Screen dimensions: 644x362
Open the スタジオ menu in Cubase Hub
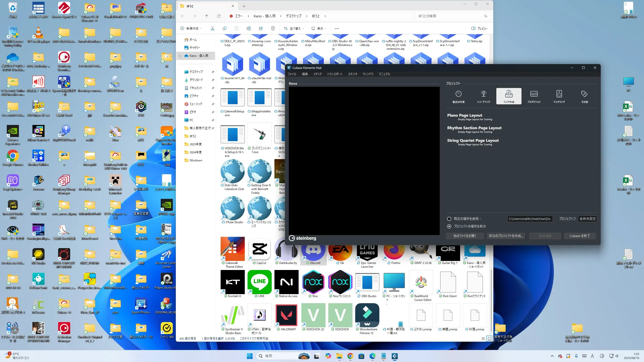(352, 74)
